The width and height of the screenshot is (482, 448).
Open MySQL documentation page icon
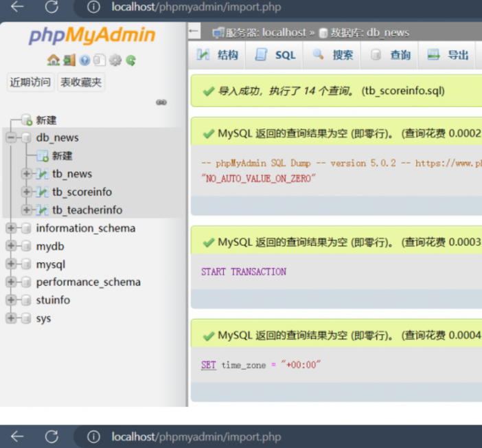click(100, 60)
